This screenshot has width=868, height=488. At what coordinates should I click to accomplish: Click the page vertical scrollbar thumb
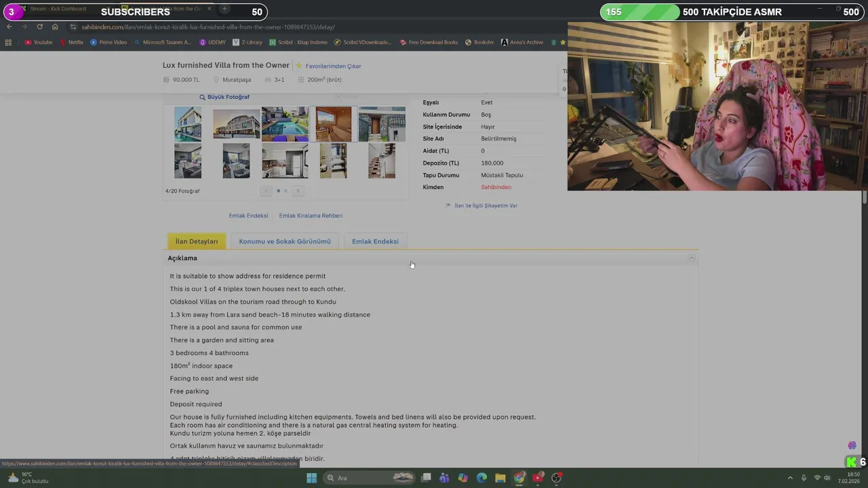coord(864,197)
